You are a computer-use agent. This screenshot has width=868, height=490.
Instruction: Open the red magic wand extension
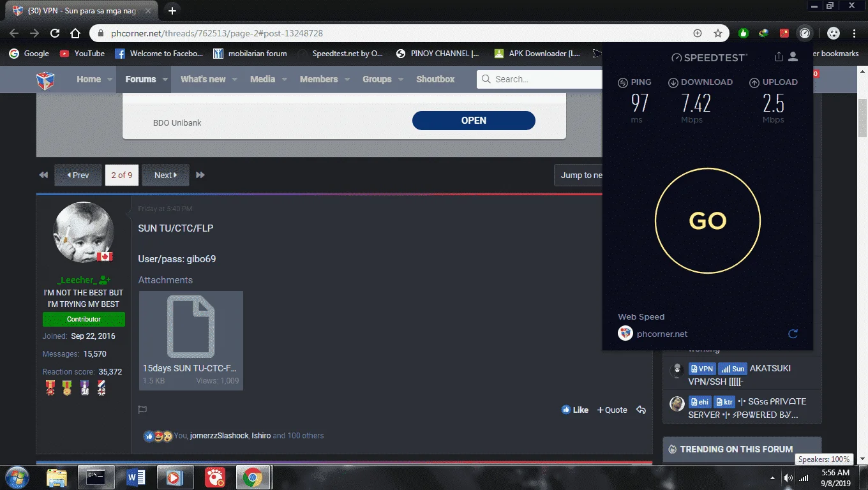pos(784,33)
